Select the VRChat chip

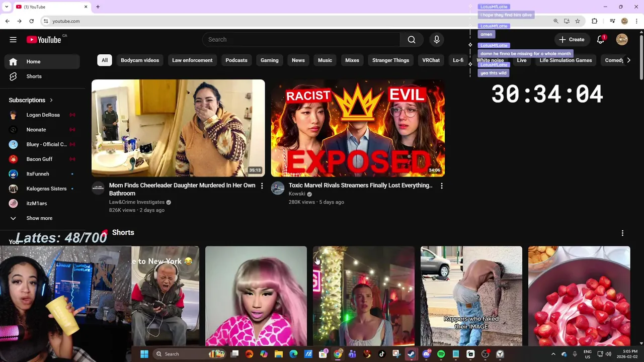pos(431,60)
